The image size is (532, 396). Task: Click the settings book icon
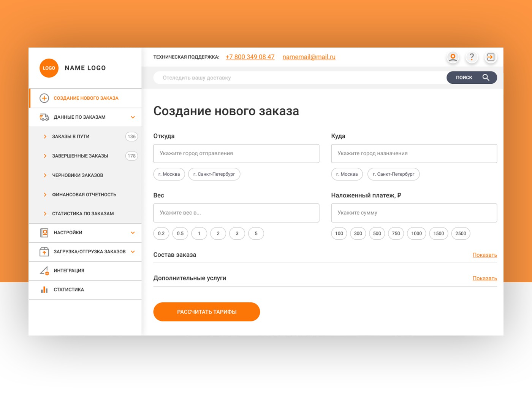point(44,233)
